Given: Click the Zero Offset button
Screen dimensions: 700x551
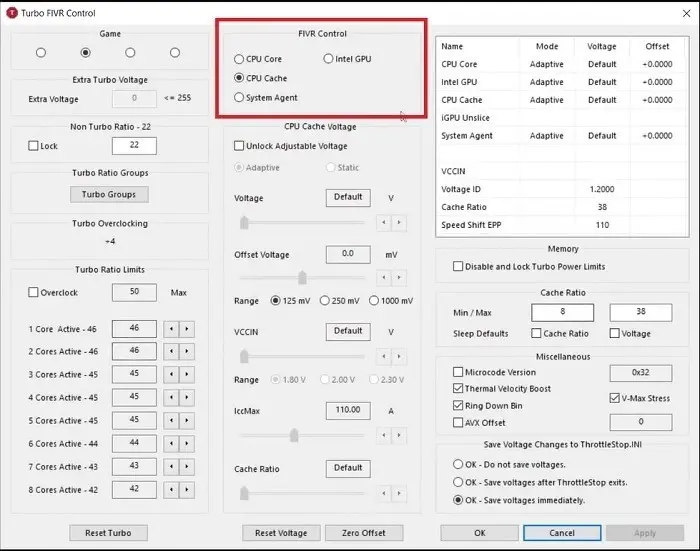Looking at the screenshot, I should click(364, 533).
